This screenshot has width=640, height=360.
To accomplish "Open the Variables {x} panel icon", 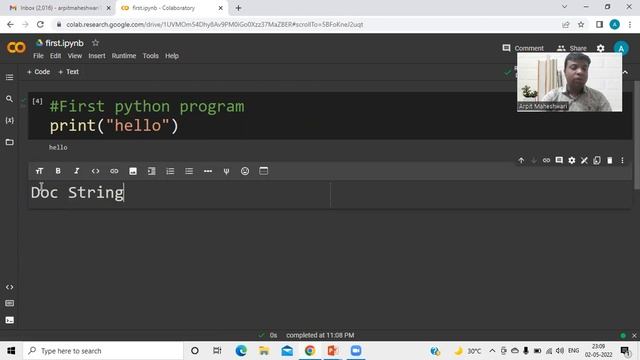I will tap(9, 120).
